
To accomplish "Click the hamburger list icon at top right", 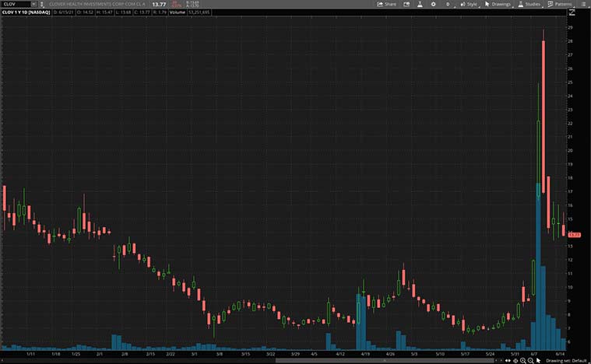I will (x=583, y=4).
